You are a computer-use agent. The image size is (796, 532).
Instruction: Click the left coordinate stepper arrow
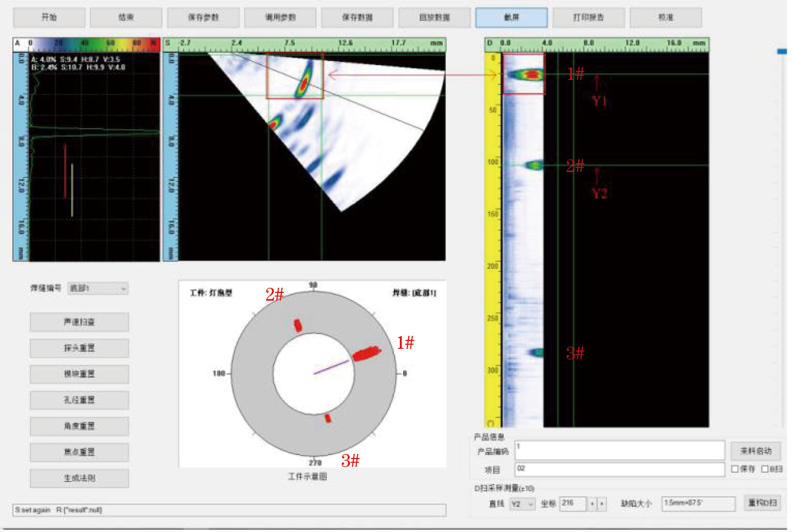pyautogui.click(x=592, y=504)
